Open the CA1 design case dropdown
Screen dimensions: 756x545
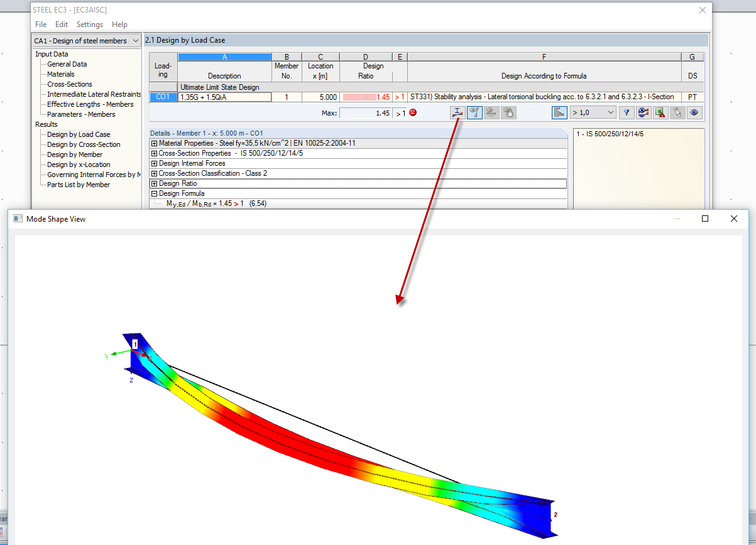(86, 40)
